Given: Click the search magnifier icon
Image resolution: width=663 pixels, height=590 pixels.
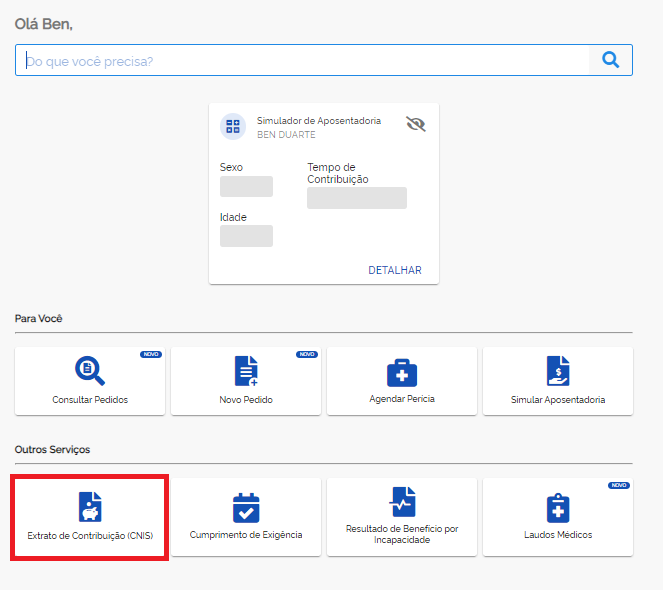Looking at the screenshot, I should click(611, 60).
